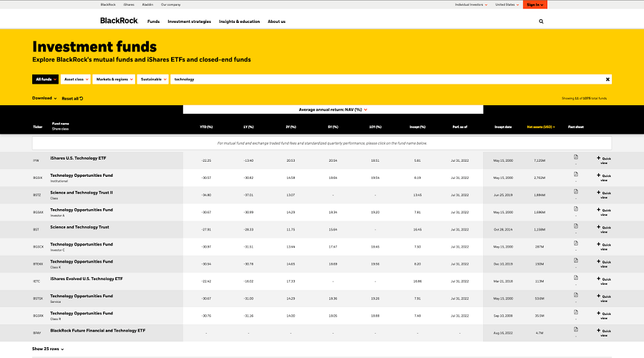Expand the Markets & regions filter

(114, 79)
